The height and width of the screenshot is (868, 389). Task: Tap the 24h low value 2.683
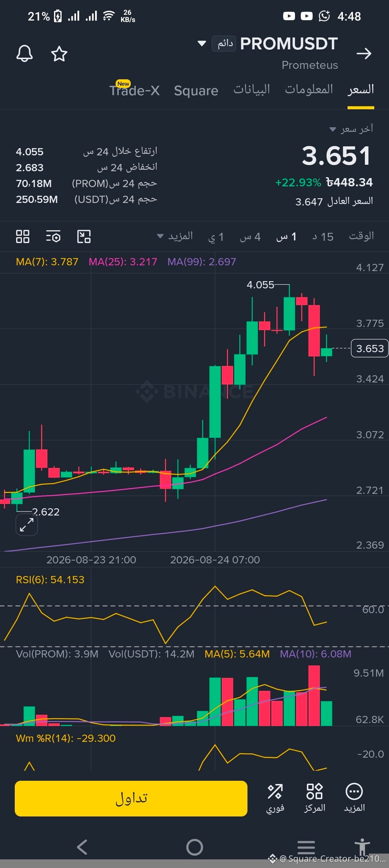30,168
